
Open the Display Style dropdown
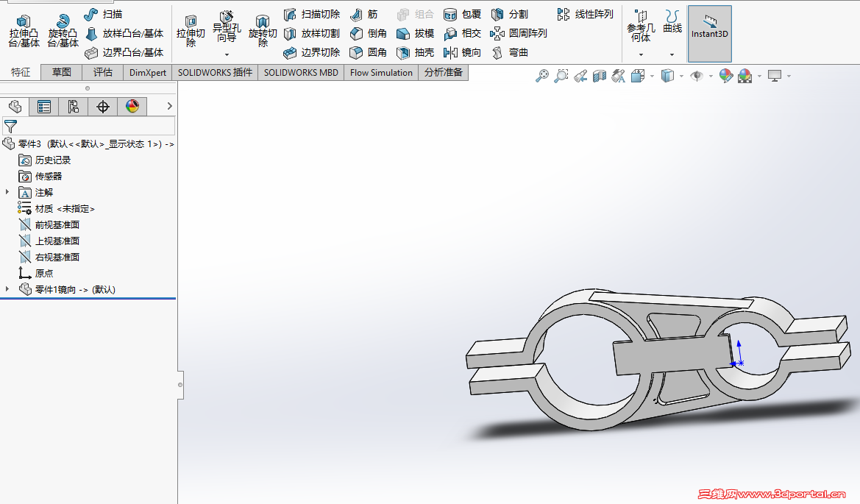[x=681, y=77]
